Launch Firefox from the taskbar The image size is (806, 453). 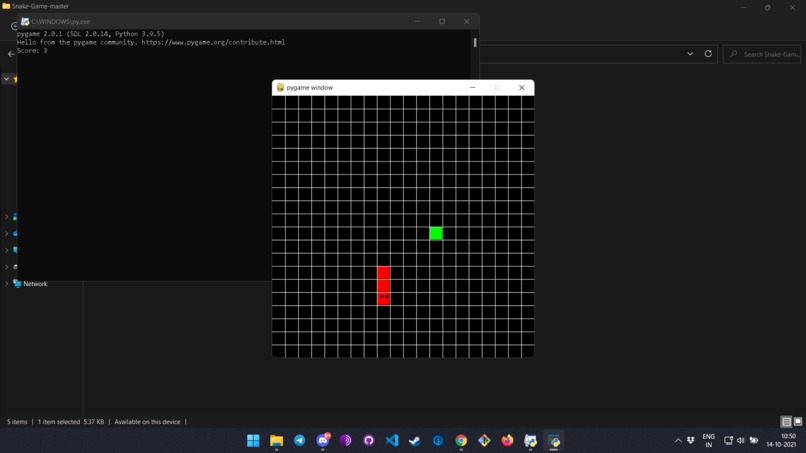(x=507, y=441)
